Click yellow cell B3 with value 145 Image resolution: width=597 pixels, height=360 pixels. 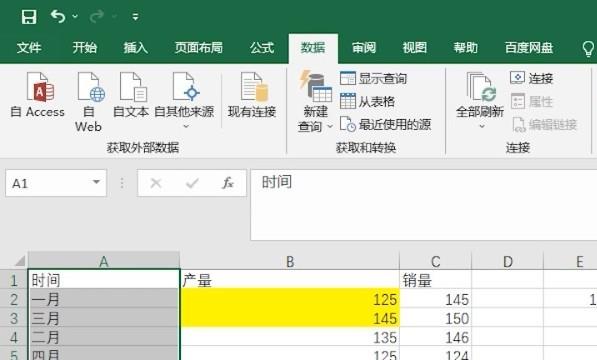tap(290, 318)
